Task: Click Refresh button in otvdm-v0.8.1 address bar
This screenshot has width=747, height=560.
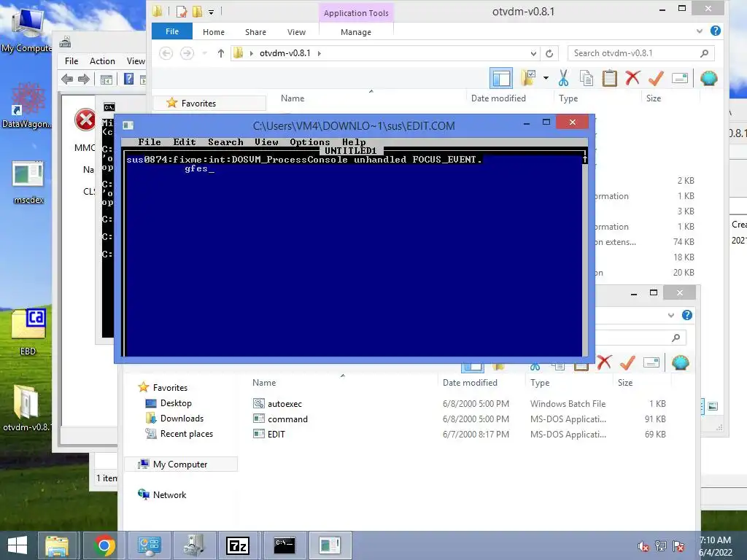Action: (549, 53)
